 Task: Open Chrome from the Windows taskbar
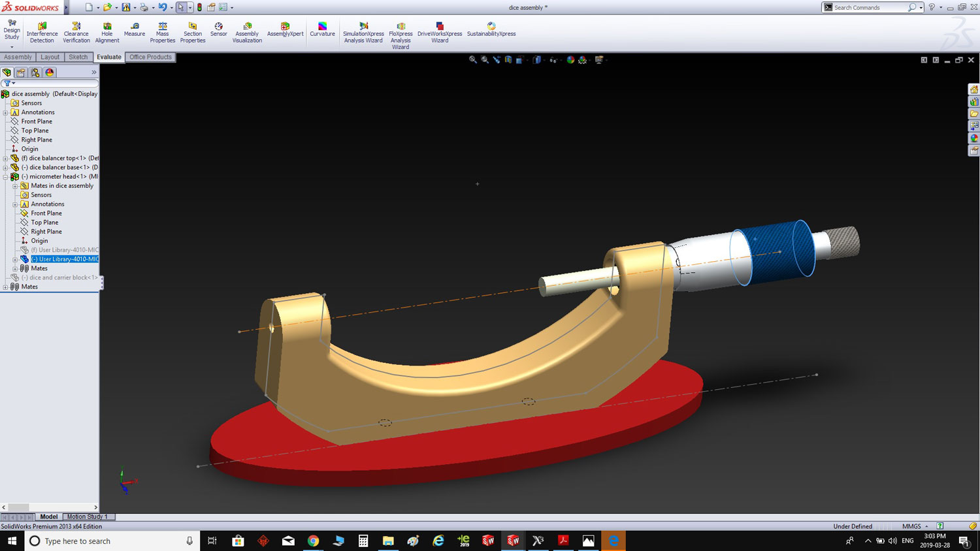click(314, 541)
